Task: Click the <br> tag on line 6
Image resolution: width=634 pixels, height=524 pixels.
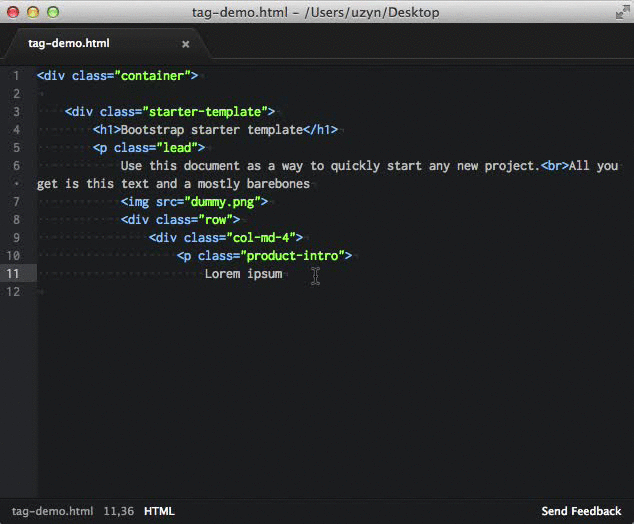Action: [x=554, y=166]
